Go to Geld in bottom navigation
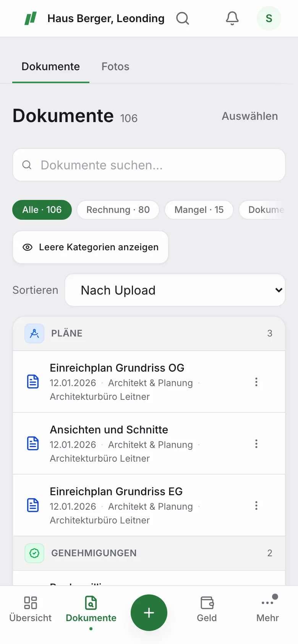Viewport: 298px width, 644px height. (207, 610)
